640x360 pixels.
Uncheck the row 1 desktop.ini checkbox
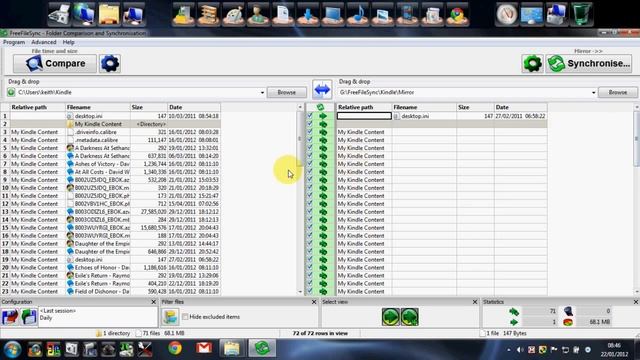point(310,116)
